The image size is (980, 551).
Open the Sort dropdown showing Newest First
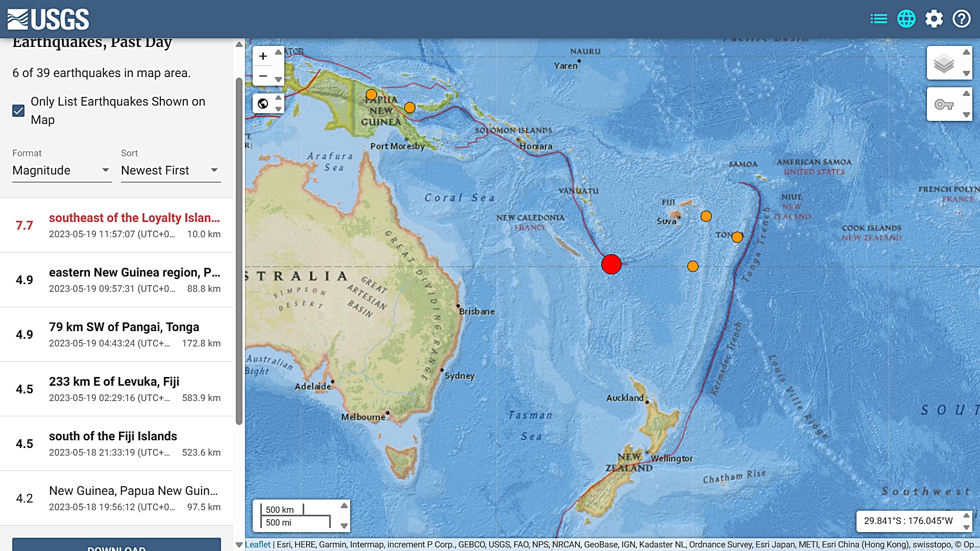170,170
